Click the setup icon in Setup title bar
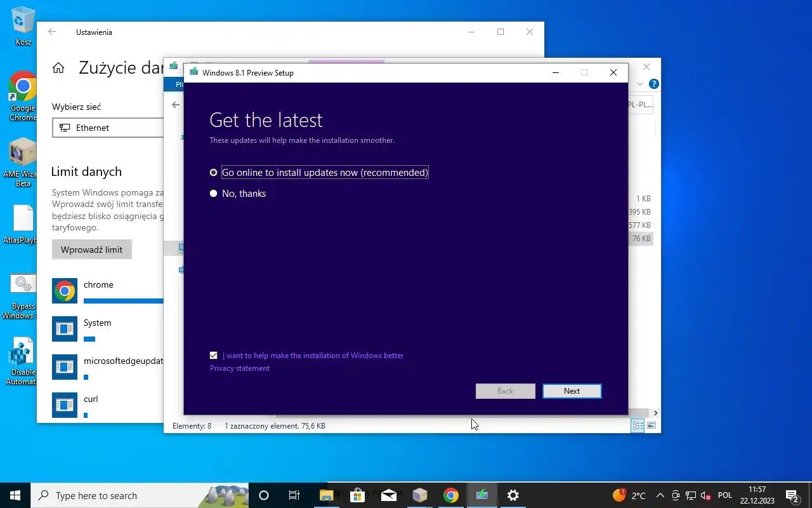Image resolution: width=812 pixels, height=508 pixels. pos(193,72)
